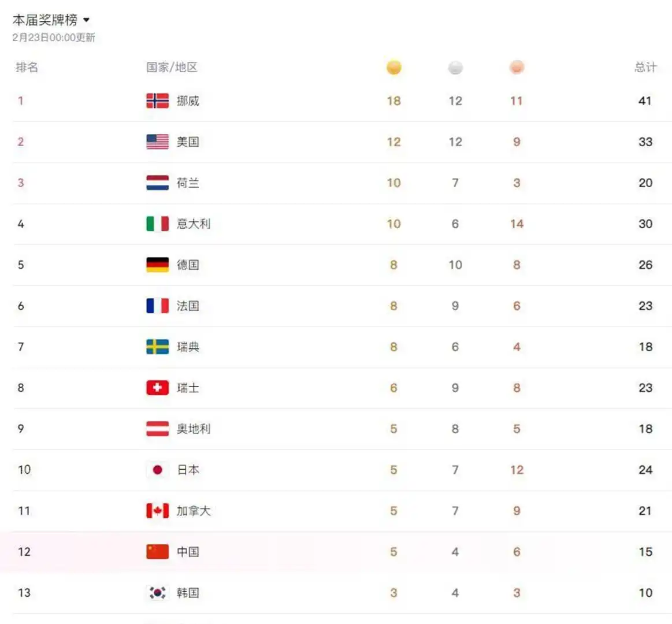The image size is (672, 624).
Task: Select the United States flag icon
Action: [x=157, y=142]
